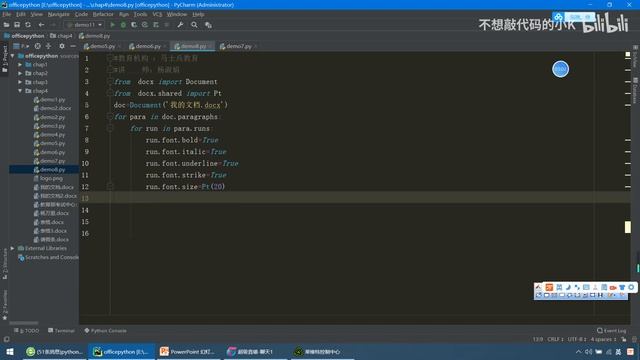This screenshot has height=360, width=640.
Task: Click the Windows Start button
Action: click(x=10, y=351)
